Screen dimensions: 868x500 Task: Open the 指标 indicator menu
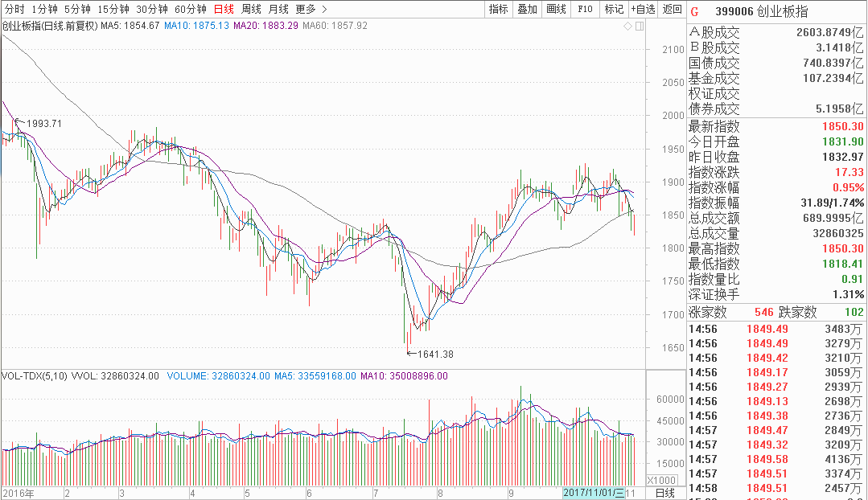(x=499, y=10)
